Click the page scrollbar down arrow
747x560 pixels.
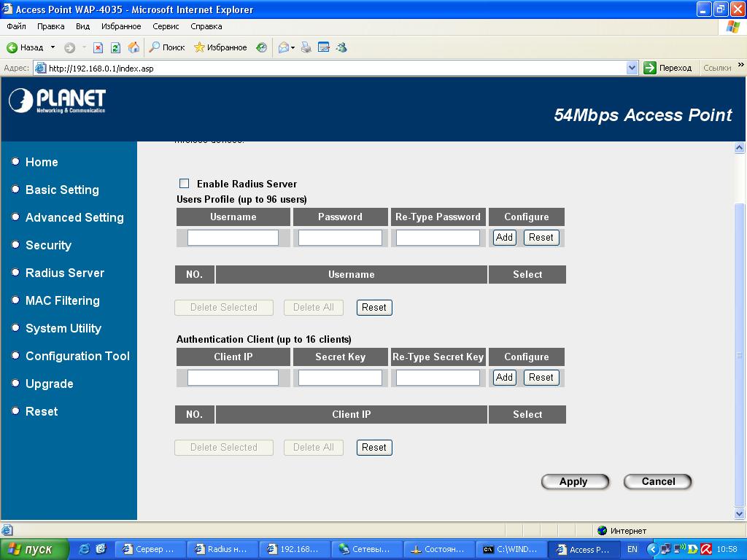point(740,513)
